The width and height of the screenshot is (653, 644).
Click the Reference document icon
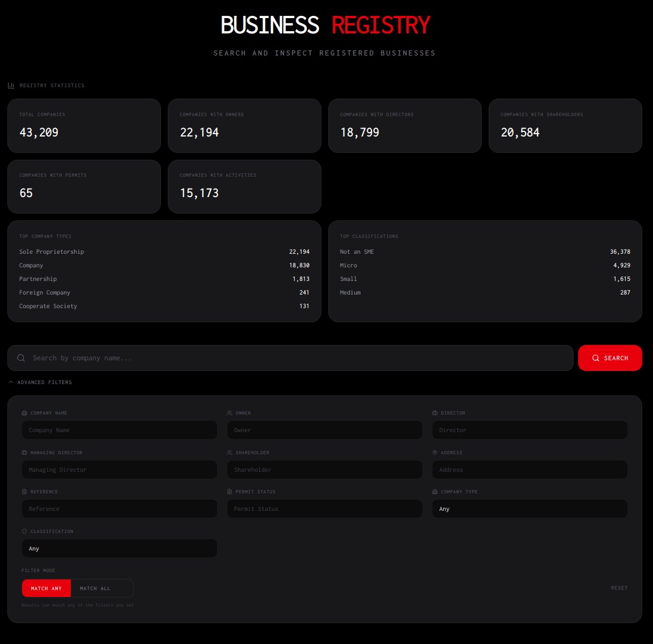point(24,492)
